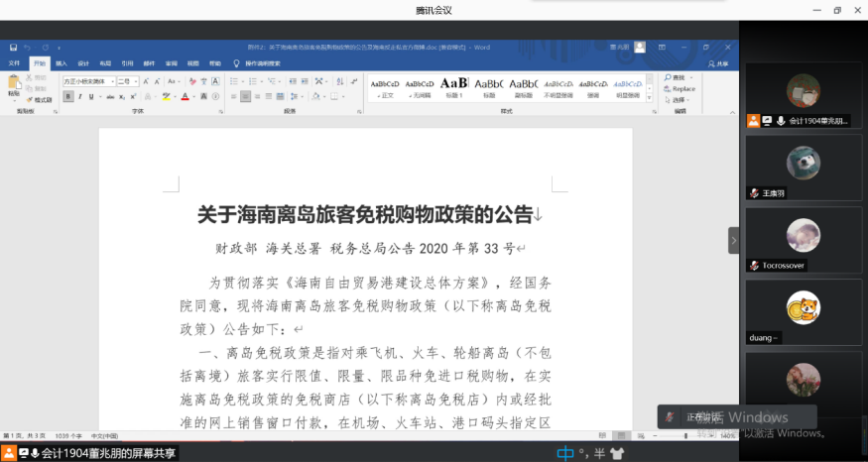Click the Replace button in the editing group
The height and width of the screenshot is (462, 868).
pos(682,89)
